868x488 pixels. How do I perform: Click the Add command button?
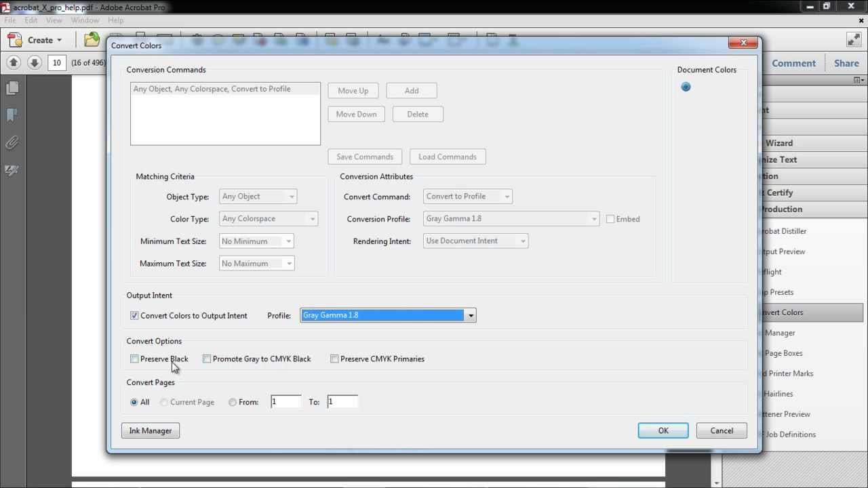coord(412,91)
